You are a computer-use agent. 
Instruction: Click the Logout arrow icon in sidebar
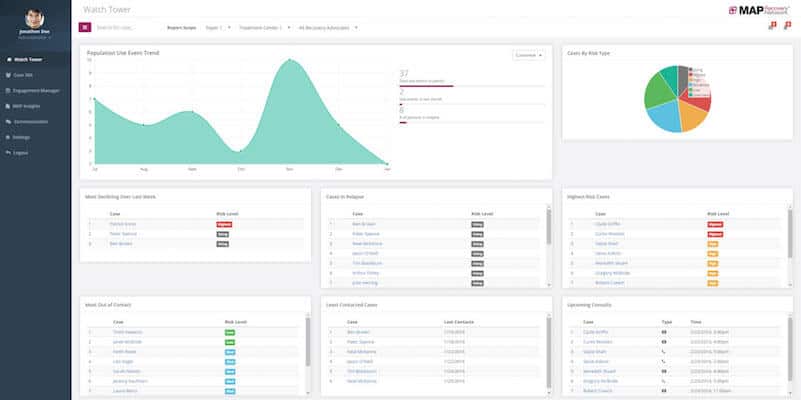[x=9, y=153]
